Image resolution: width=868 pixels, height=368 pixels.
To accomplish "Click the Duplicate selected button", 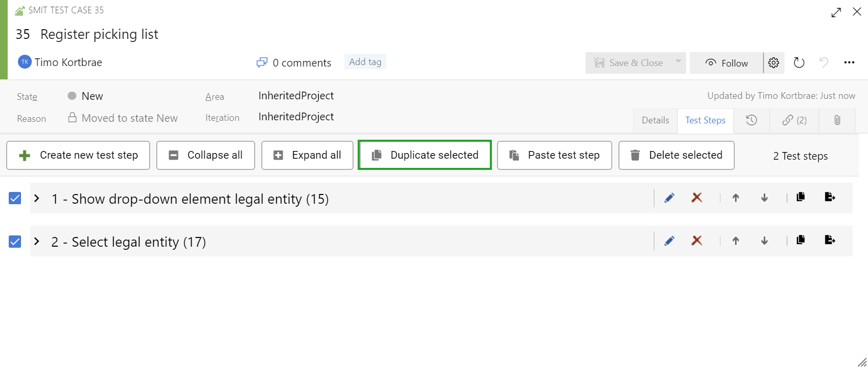I will tap(425, 155).
